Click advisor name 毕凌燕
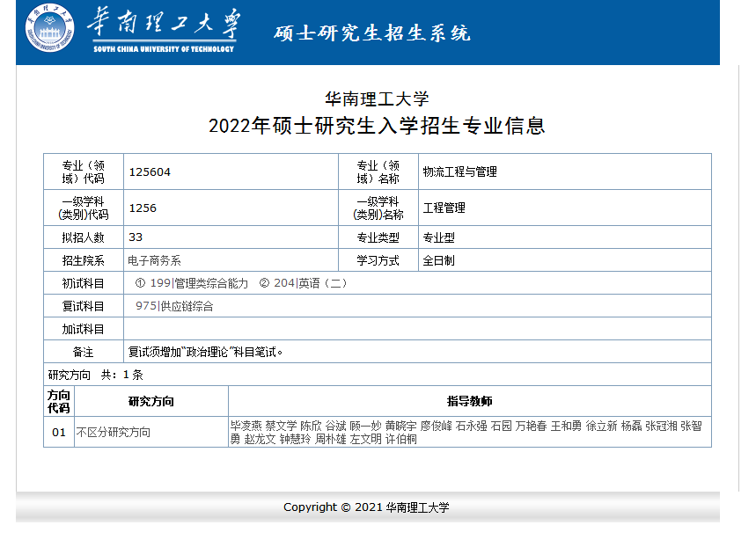 point(246,426)
